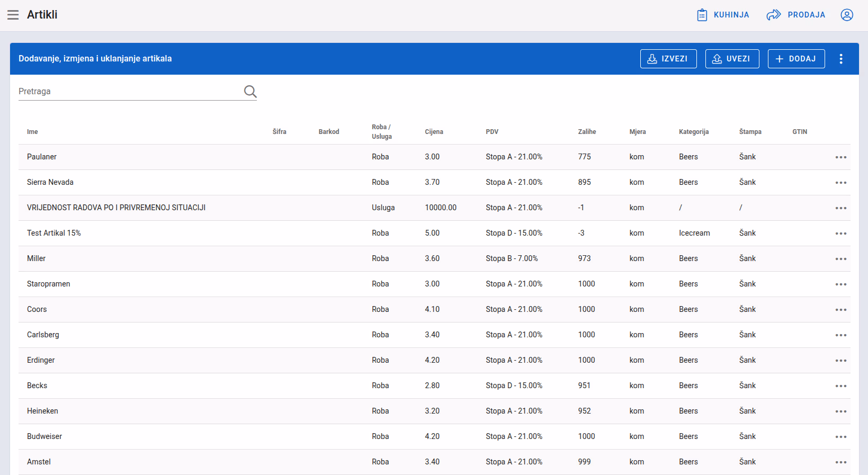Expand actions menu for Becks row
Image resolution: width=868 pixels, height=475 pixels.
tap(841, 386)
